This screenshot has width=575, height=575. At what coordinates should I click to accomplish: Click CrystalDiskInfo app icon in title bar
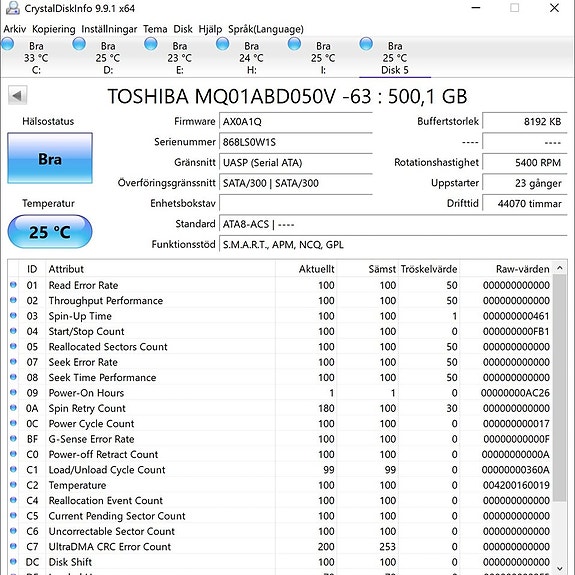point(12,8)
